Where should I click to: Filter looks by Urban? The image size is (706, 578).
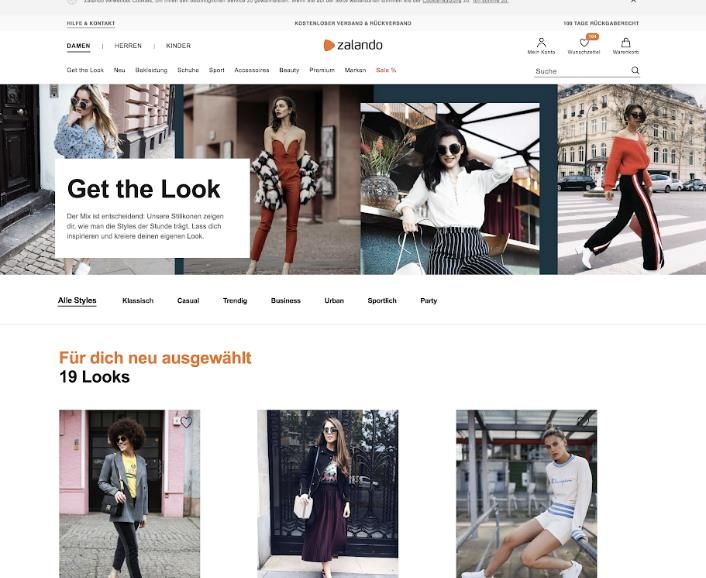334,301
